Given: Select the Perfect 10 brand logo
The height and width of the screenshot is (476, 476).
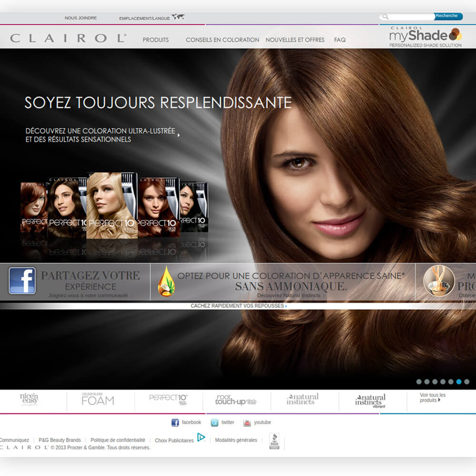Looking at the screenshot, I should click(168, 399).
